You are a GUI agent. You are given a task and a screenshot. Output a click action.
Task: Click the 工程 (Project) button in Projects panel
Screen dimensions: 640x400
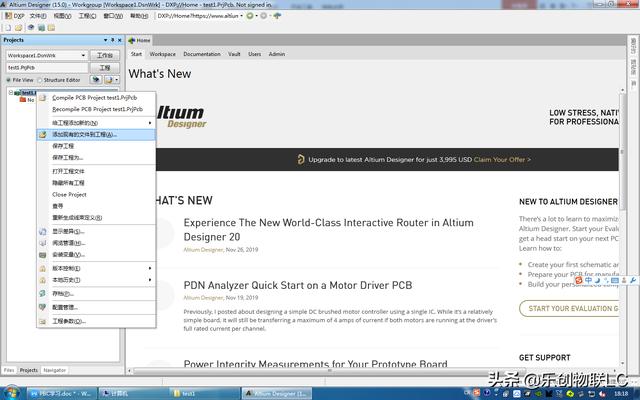click(x=104, y=67)
